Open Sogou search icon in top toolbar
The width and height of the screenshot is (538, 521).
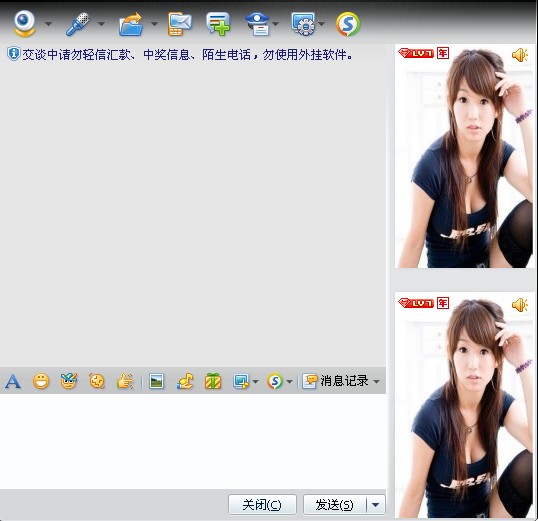(x=348, y=24)
